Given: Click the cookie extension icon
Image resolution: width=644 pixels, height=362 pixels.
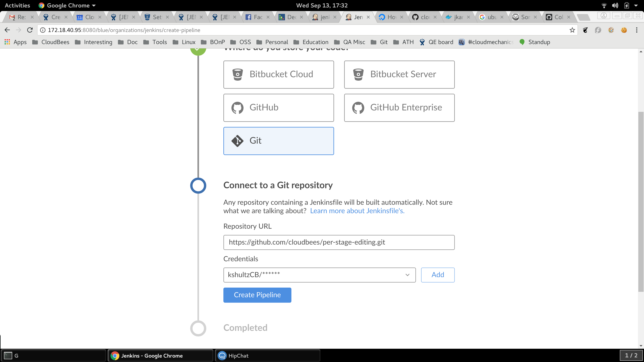Looking at the screenshot, I should tap(624, 30).
